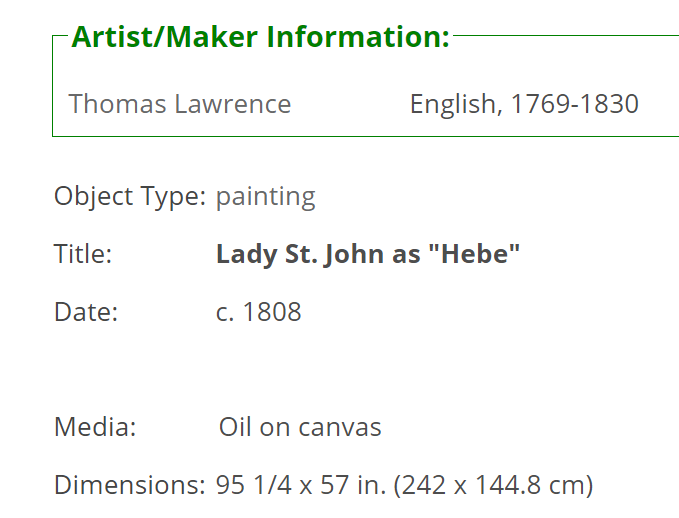Screen dimensions: 679x518
Task: Select the 95 1/4 x 57 in. measurement
Action: pyautogui.click(x=301, y=485)
